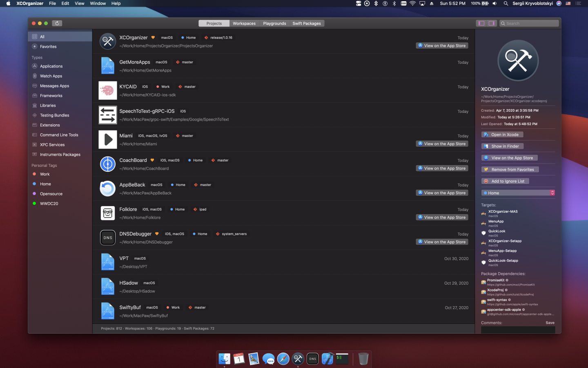Toggle the right inspector panel button
The width and height of the screenshot is (588, 368).
pyautogui.click(x=492, y=23)
